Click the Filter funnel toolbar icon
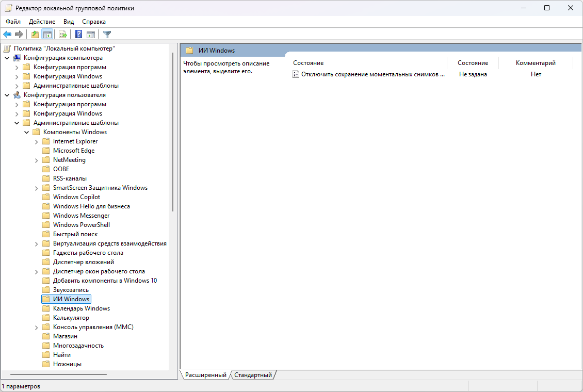583x392 pixels. (x=107, y=35)
